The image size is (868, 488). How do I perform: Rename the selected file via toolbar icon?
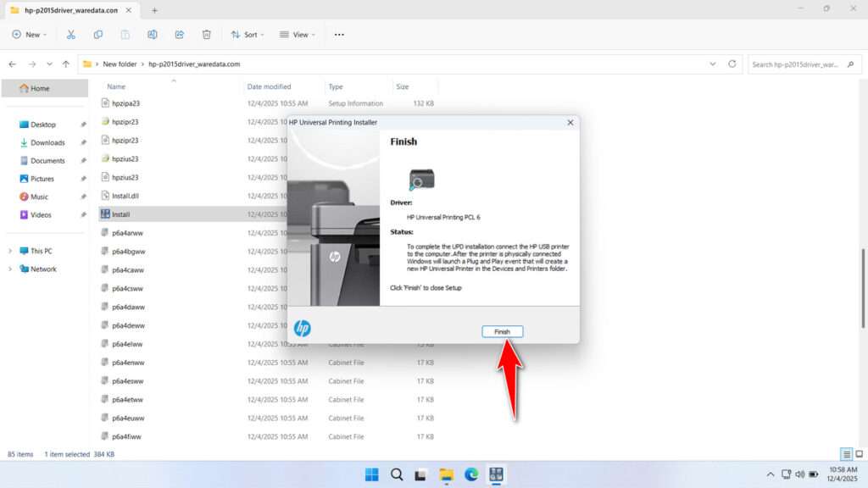click(153, 34)
